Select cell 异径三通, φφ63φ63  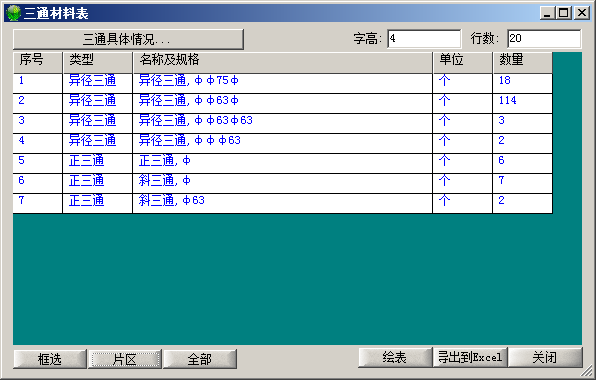282,124
